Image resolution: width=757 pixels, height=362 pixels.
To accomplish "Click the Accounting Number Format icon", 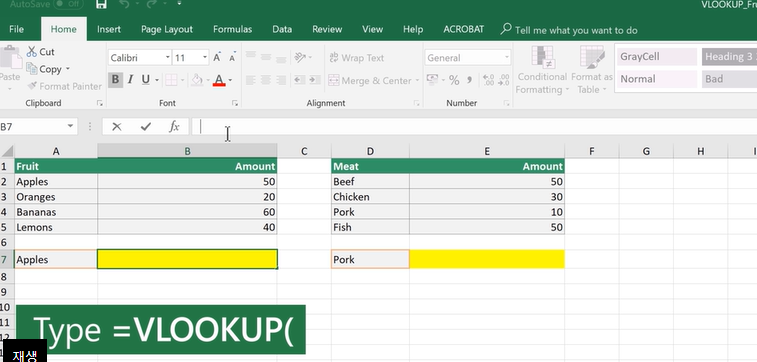I will coord(432,80).
